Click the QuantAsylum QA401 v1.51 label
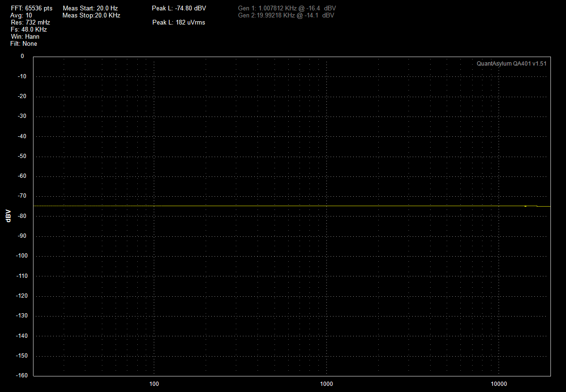The height and width of the screenshot is (392, 566). coord(511,64)
